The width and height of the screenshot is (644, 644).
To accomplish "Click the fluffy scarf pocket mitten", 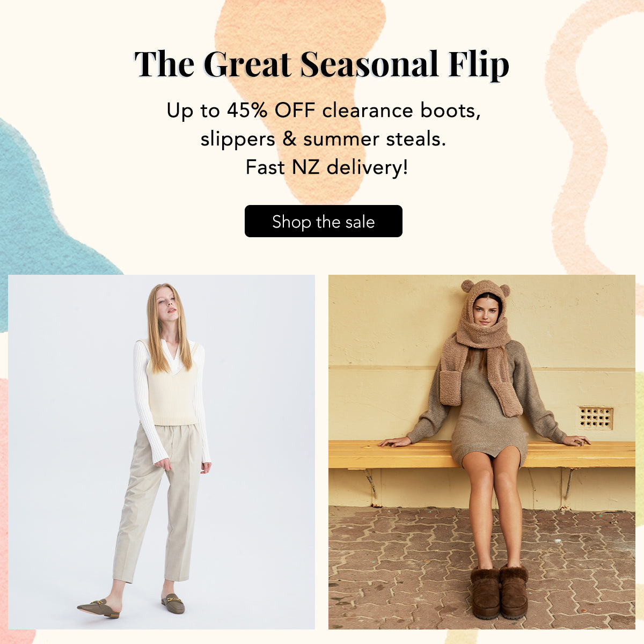I will [x=451, y=387].
